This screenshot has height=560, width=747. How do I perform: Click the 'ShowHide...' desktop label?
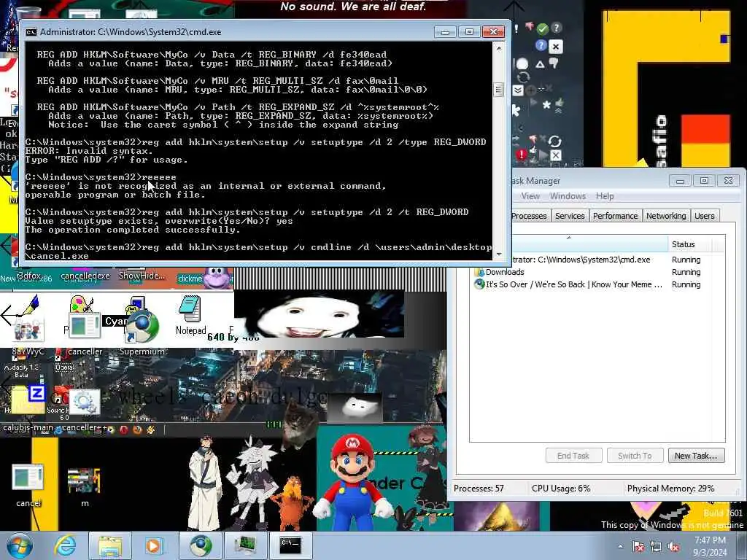tap(142, 276)
